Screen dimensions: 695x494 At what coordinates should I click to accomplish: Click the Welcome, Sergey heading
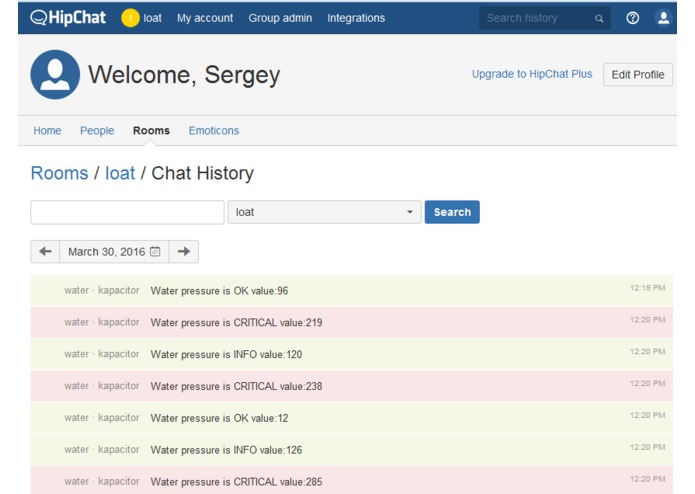tap(184, 75)
